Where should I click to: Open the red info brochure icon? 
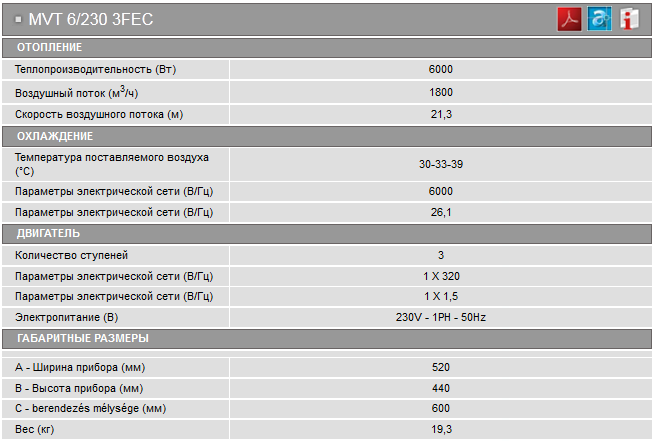pyautogui.click(x=629, y=19)
